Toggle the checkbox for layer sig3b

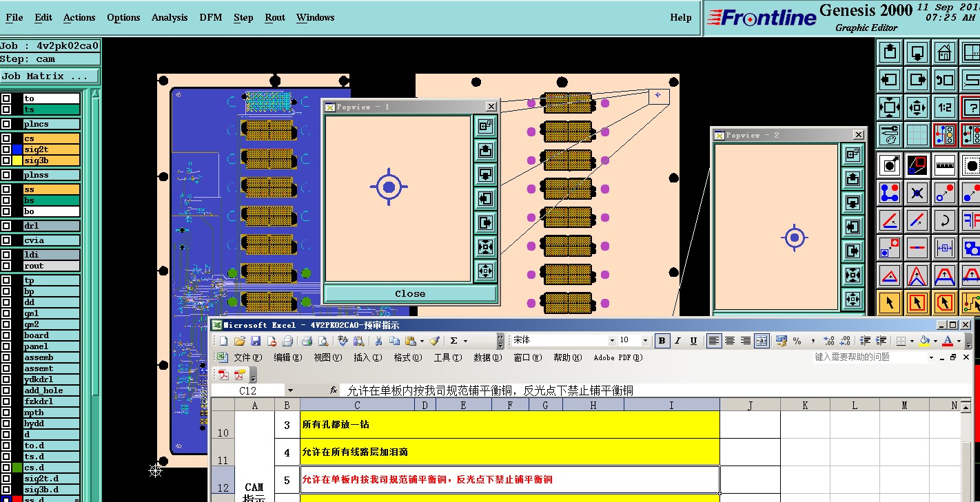click(x=6, y=160)
